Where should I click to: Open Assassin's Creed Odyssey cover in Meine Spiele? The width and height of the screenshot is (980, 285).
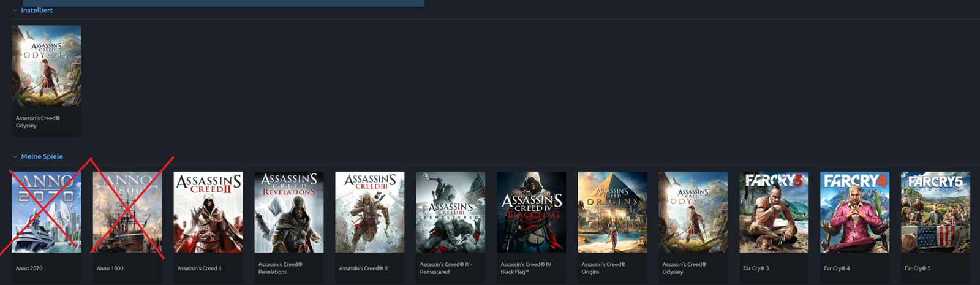(693, 212)
